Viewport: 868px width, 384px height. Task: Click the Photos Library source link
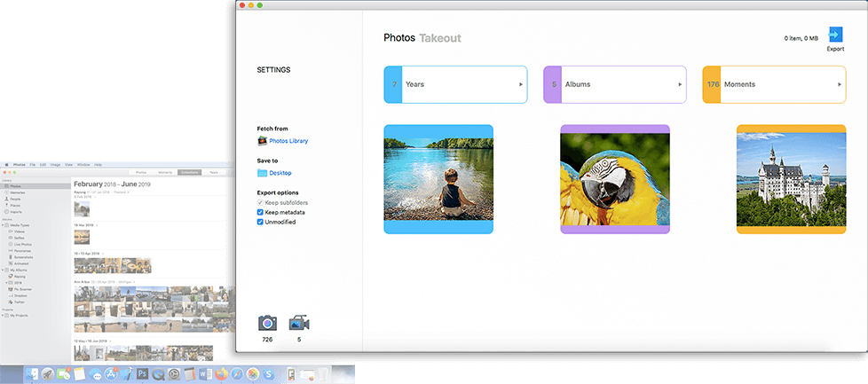[288, 141]
